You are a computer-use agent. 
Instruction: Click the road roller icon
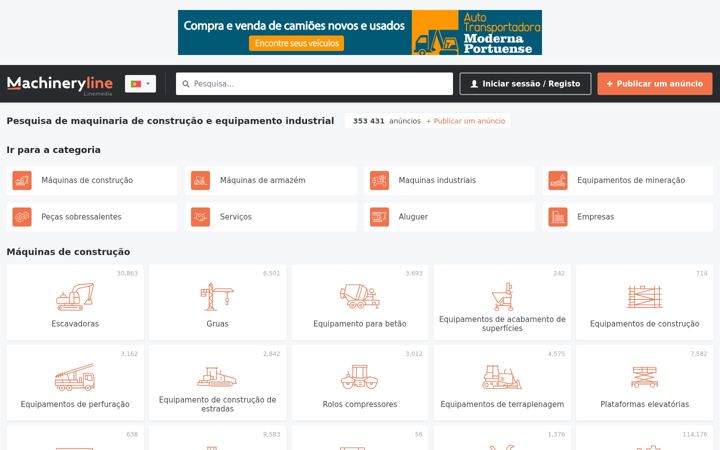tap(360, 377)
